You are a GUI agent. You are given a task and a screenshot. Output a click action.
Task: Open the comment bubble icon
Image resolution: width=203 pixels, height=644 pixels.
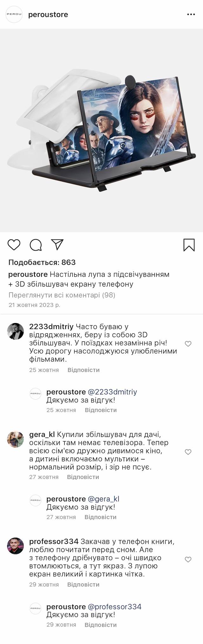[36, 245]
